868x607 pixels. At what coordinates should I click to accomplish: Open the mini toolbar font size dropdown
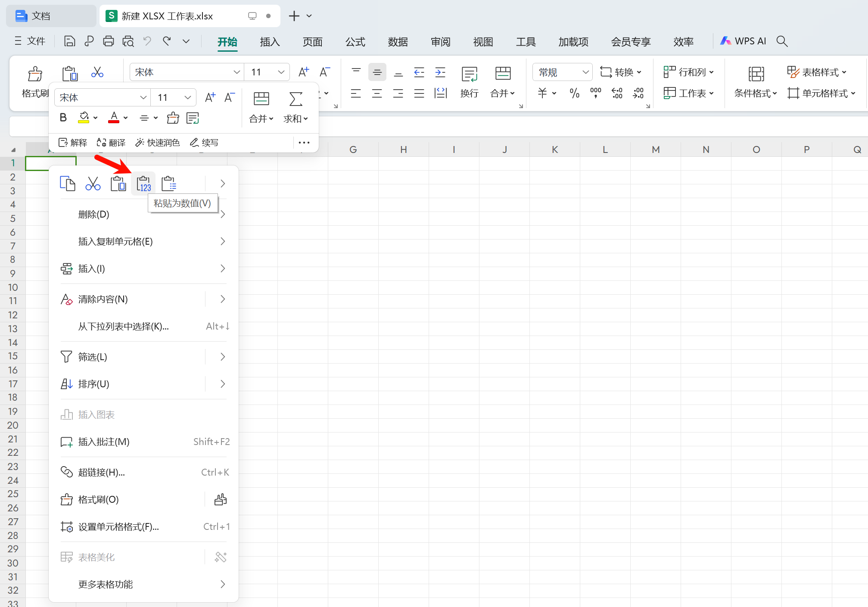187,97
